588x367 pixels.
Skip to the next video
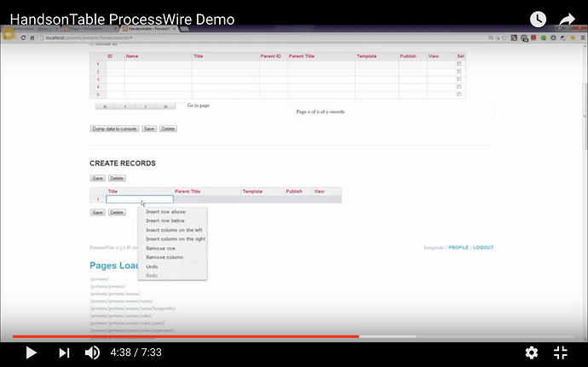64,353
